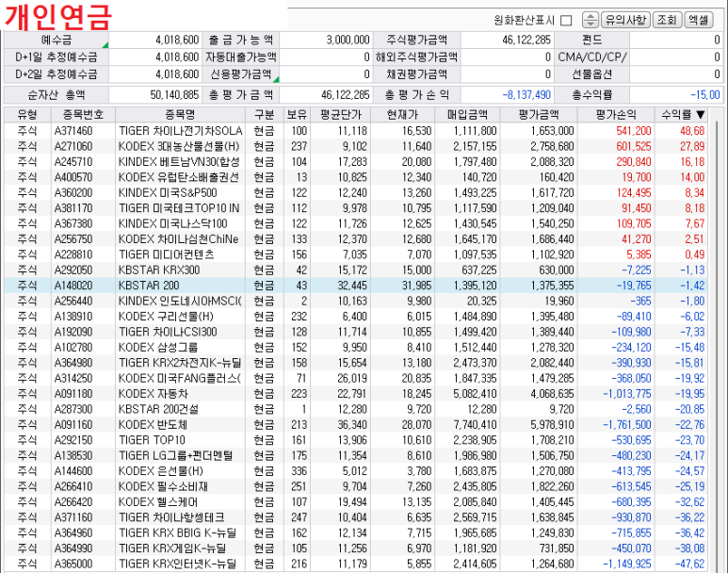Select the KBSTAR KRX300 row

click(356, 270)
